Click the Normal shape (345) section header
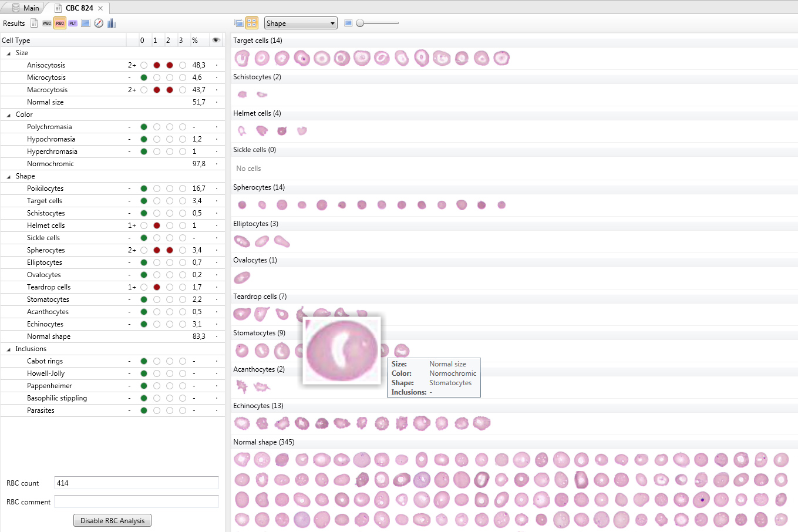The height and width of the screenshot is (532, 798). coord(264,442)
